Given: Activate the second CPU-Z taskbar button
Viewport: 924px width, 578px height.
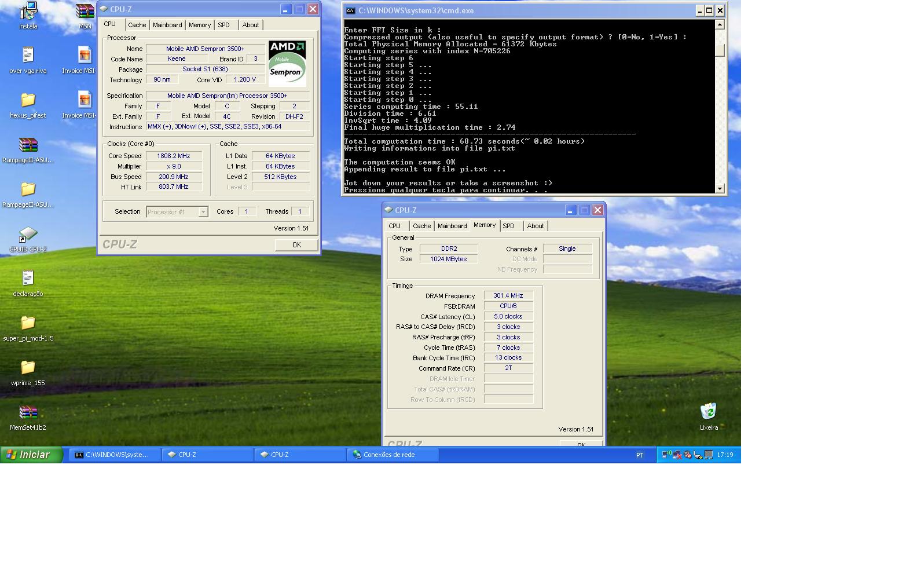Looking at the screenshot, I should pyautogui.click(x=300, y=455).
